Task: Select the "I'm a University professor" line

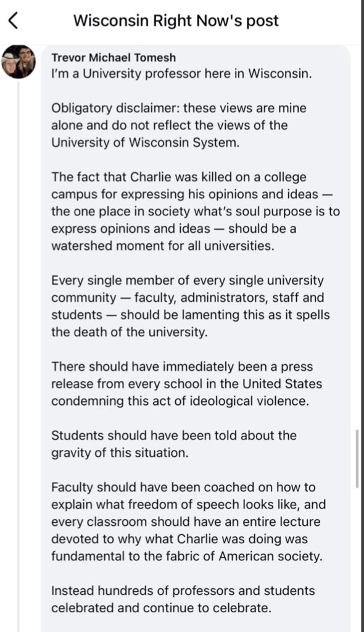Action: tap(181, 75)
